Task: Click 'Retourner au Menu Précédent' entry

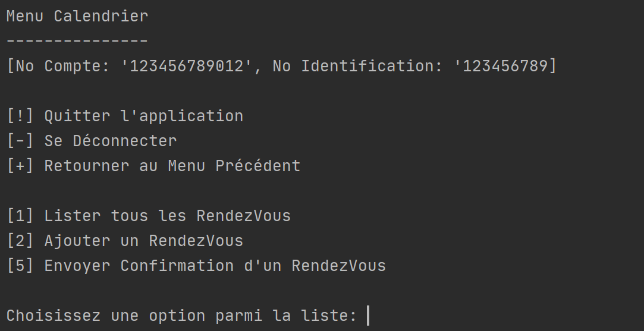Action: [x=172, y=166]
